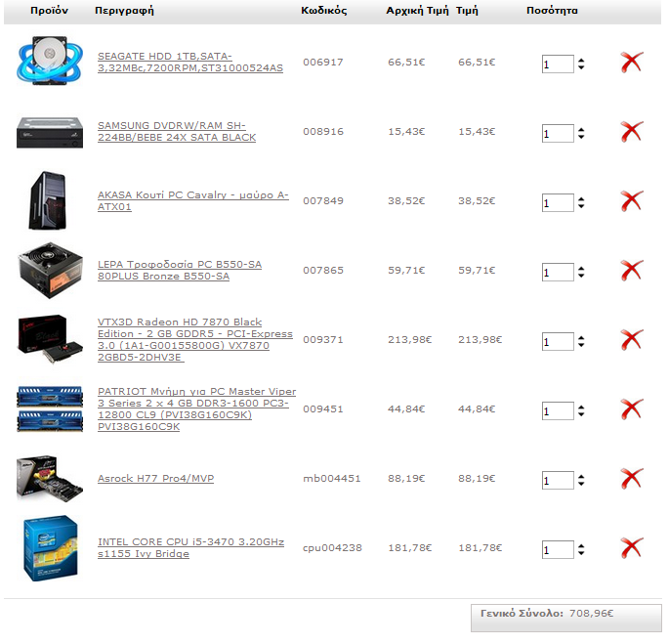Decrease quantity of SAMSUNG DVDRW
This screenshot has height=644, width=669.
[x=581, y=137]
